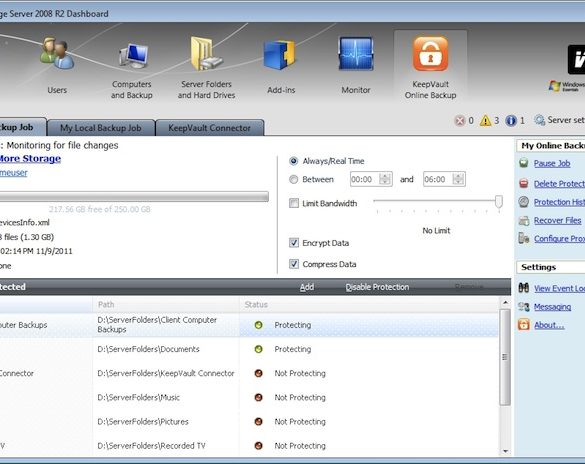Switch to KeepVault Connector tab
Screen dimensions: 585x464
click(x=209, y=128)
